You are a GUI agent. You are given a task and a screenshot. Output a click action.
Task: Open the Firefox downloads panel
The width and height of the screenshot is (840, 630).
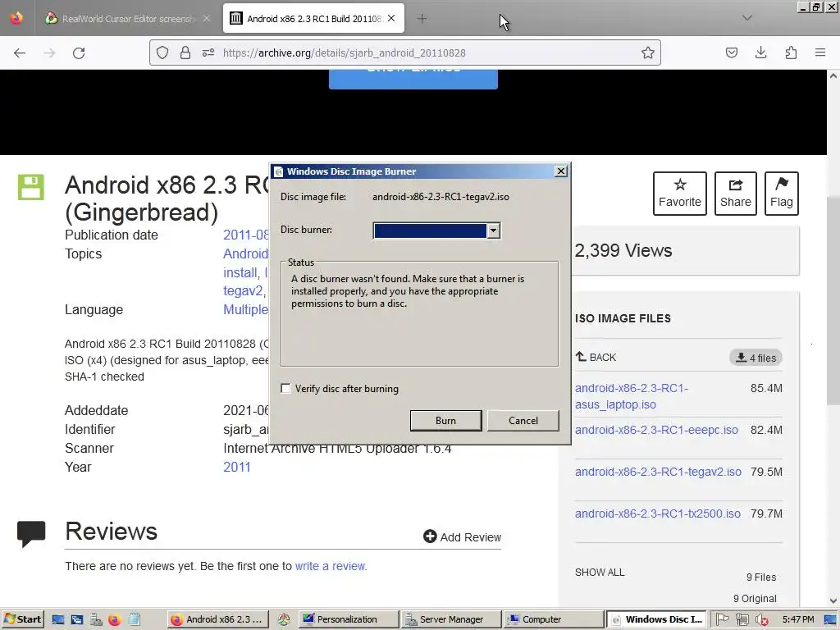click(x=760, y=52)
